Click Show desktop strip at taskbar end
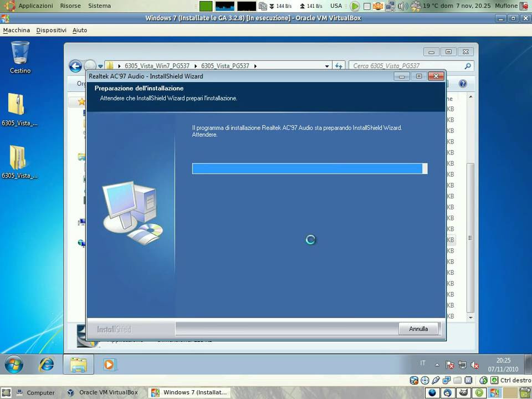Screen dimensions: 532x399 coord(529,365)
